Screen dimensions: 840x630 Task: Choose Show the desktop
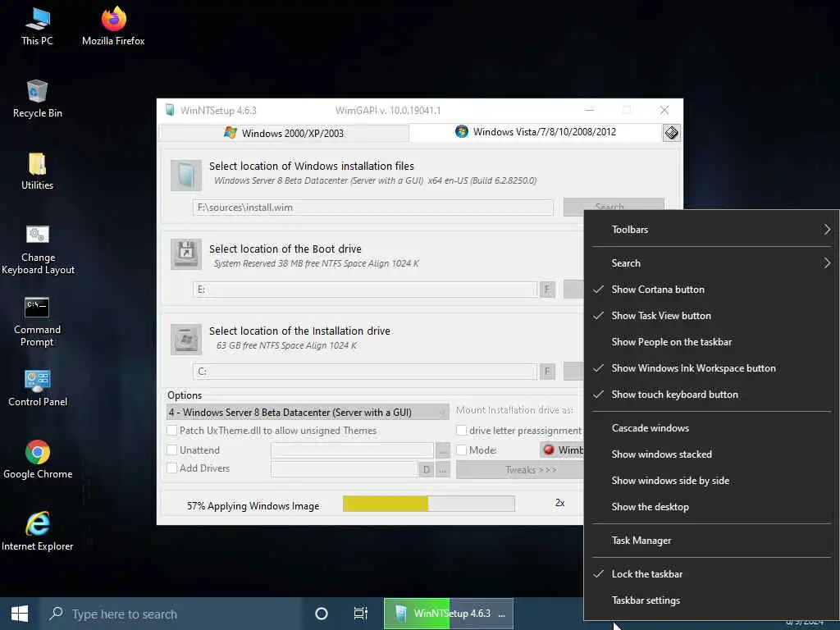pos(711,507)
